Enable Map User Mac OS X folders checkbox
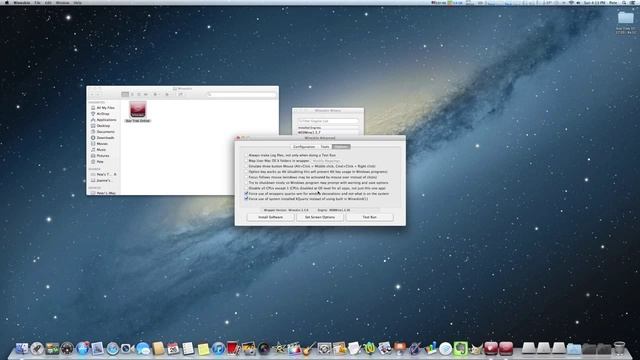Image resolution: width=640 pixels, height=360 pixels. point(246,161)
